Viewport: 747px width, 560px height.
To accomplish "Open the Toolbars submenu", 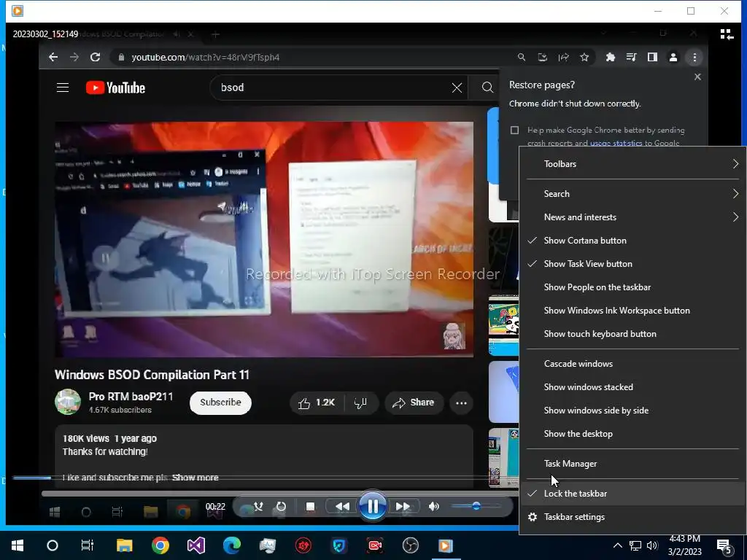I will point(632,164).
